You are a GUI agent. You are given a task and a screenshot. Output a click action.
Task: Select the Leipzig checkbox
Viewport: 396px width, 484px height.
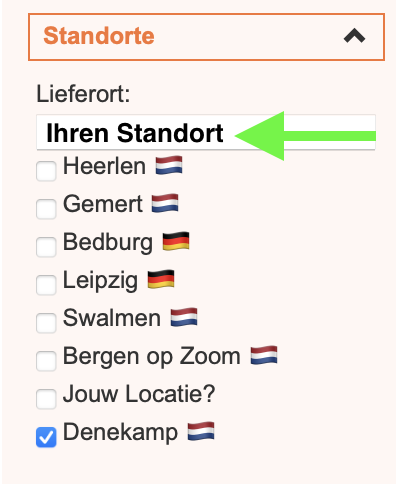point(46,285)
